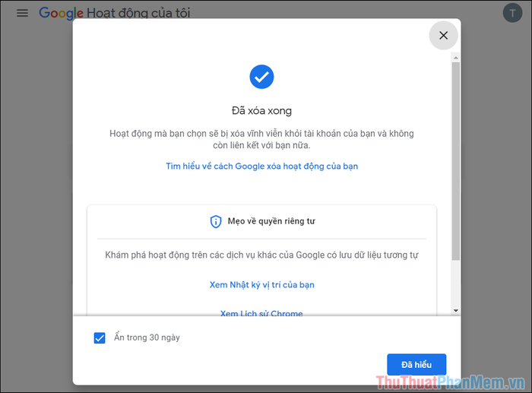This screenshot has height=393, width=532.
Task: Click the Đã hiểu button
Action: pos(416,364)
